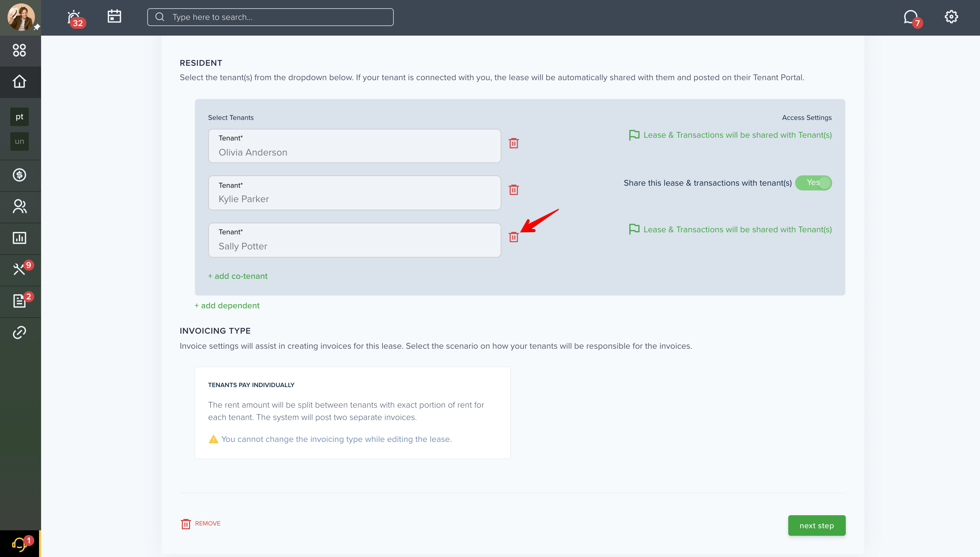Open the contacts people icon in sidebar
Screen dimensions: 980x557
click(20, 207)
